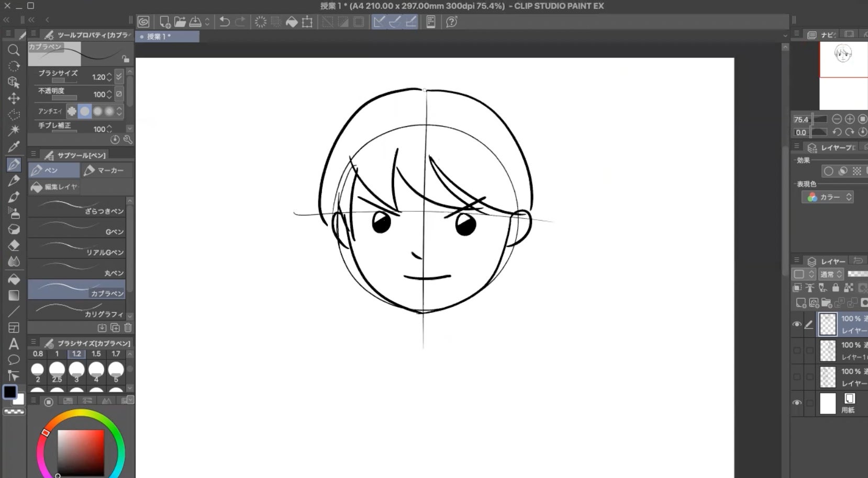The width and height of the screenshot is (868, 478).
Task: Click the black foreground color swatch
Action: click(9, 392)
